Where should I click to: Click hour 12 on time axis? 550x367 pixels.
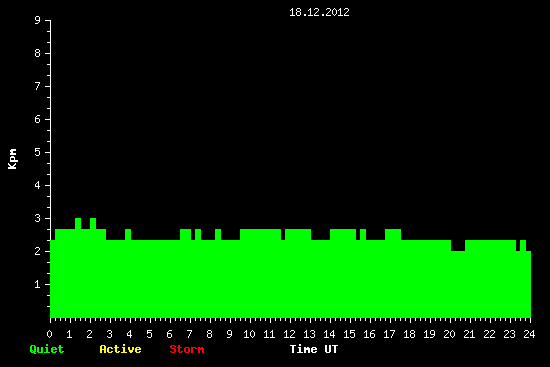click(x=289, y=334)
